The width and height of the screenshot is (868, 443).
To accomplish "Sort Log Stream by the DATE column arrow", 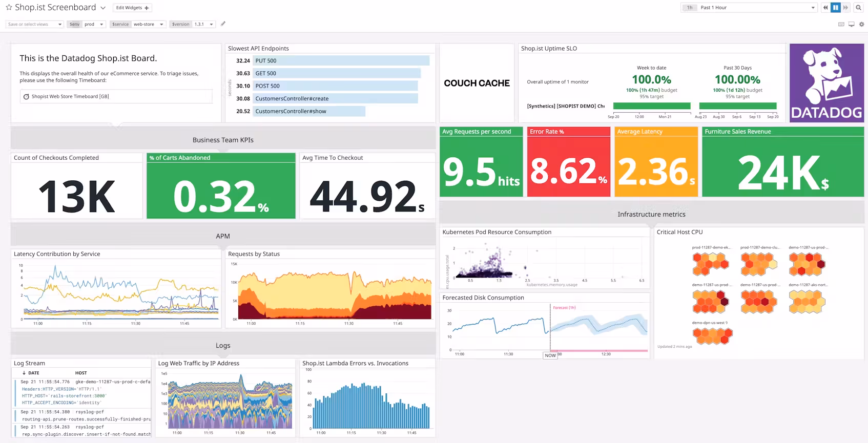I will pyautogui.click(x=24, y=373).
